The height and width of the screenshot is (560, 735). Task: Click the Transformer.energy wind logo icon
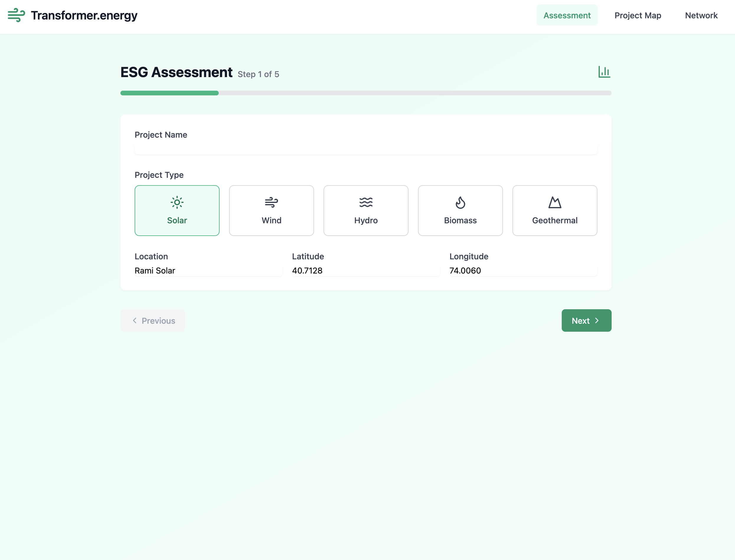[x=16, y=15]
